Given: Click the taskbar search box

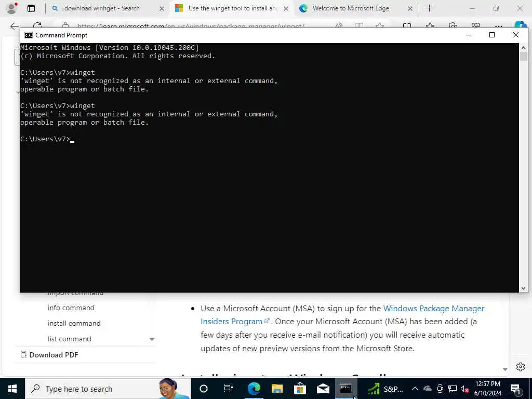Looking at the screenshot, I should pos(108,389).
